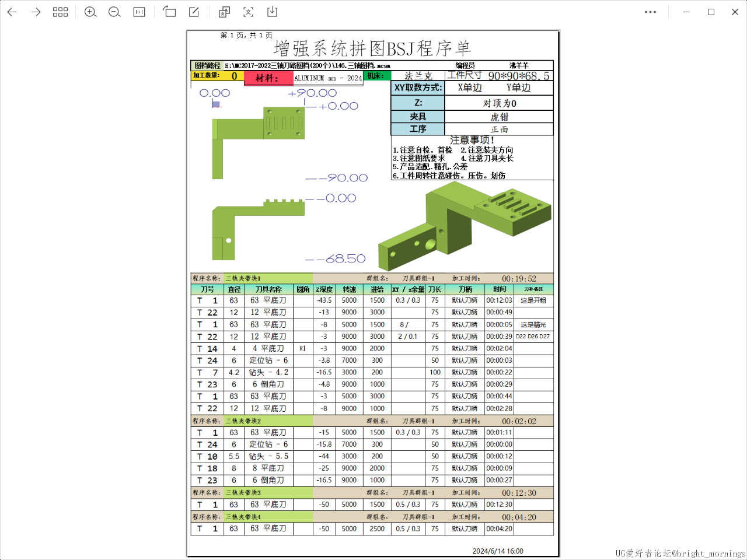The image size is (747, 560).
Task: Close the viewer window
Action: pyautogui.click(x=735, y=12)
